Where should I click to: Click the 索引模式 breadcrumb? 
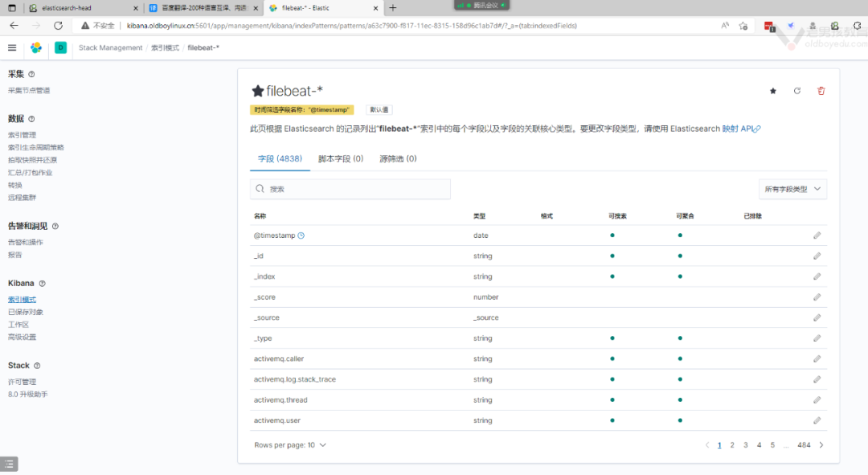click(x=165, y=47)
